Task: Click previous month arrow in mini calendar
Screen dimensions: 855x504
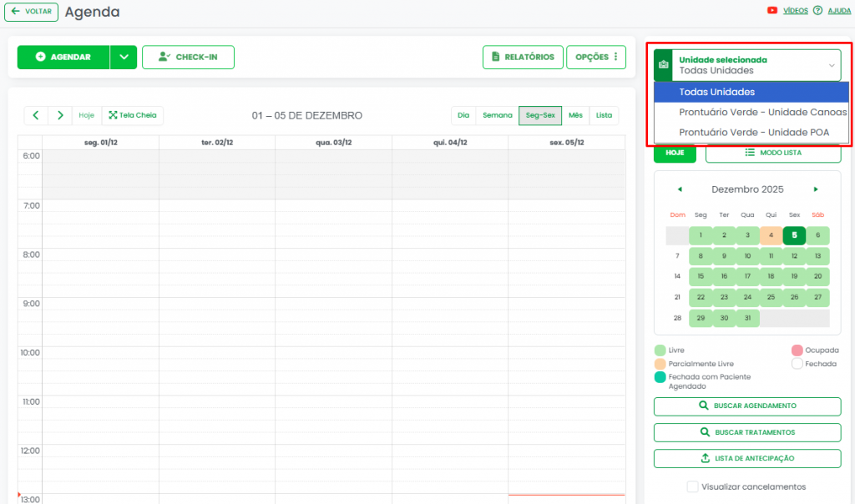Action: click(x=679, y=189)
